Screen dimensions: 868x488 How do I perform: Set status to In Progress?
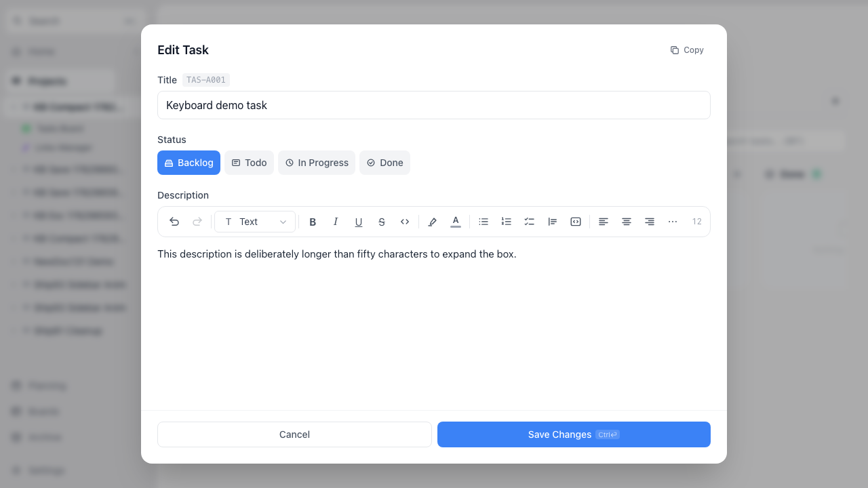coord(317,163)
